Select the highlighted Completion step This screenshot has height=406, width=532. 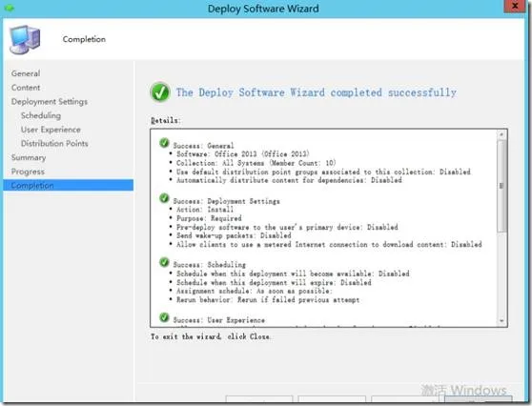(x=69, y=185)
